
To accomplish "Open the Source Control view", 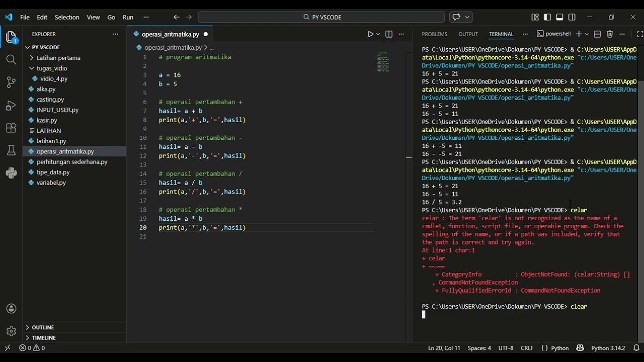I will tap(11, 82).
